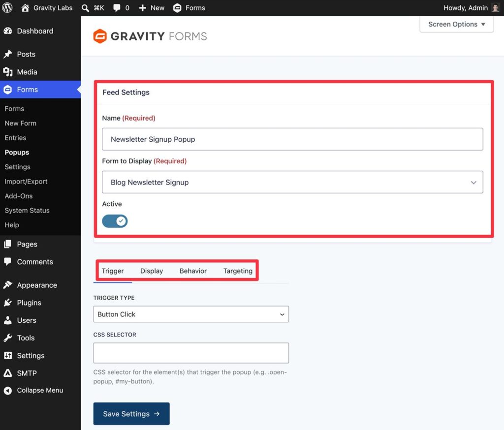
Task: Click the Dashboard gauge icon
Action: point(8,31)
